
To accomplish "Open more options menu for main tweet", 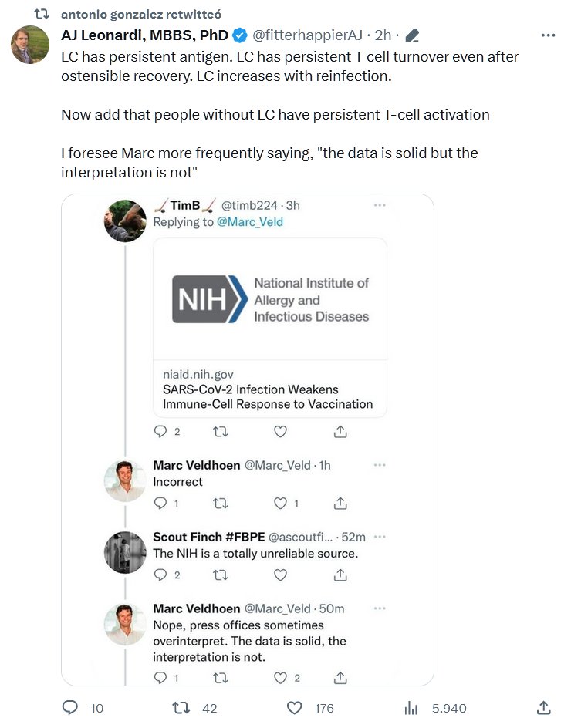I will [x=549, y=35].
